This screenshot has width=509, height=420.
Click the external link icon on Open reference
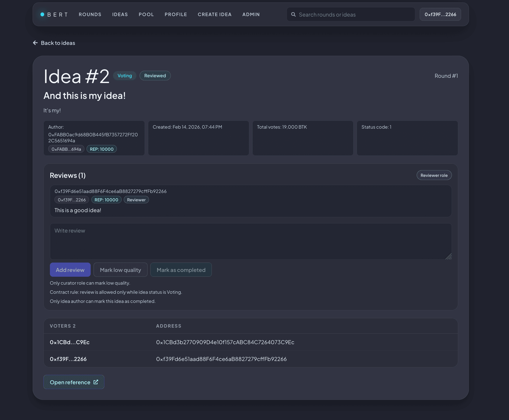click(96, 382)
